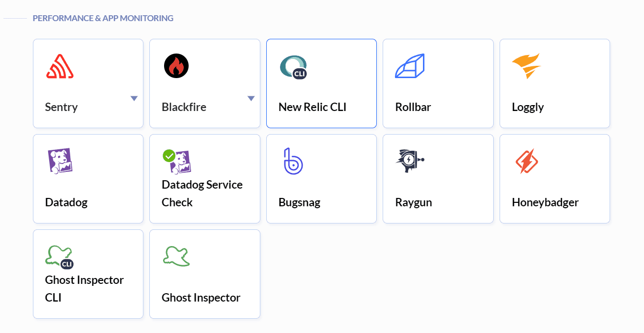Click the red Sentry logo icon
644x333 pixels.
pos(60,66)
